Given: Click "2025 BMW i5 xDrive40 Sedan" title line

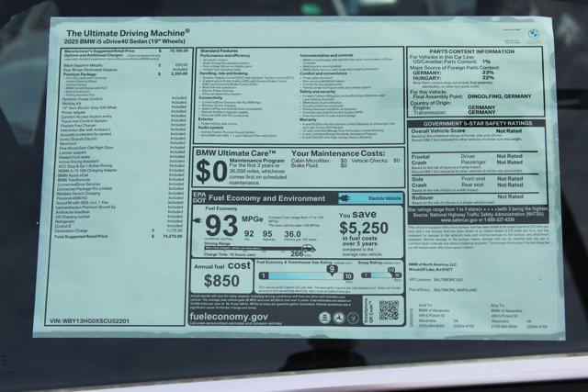Looking at the screenshot, I should [x=125, y=41].
